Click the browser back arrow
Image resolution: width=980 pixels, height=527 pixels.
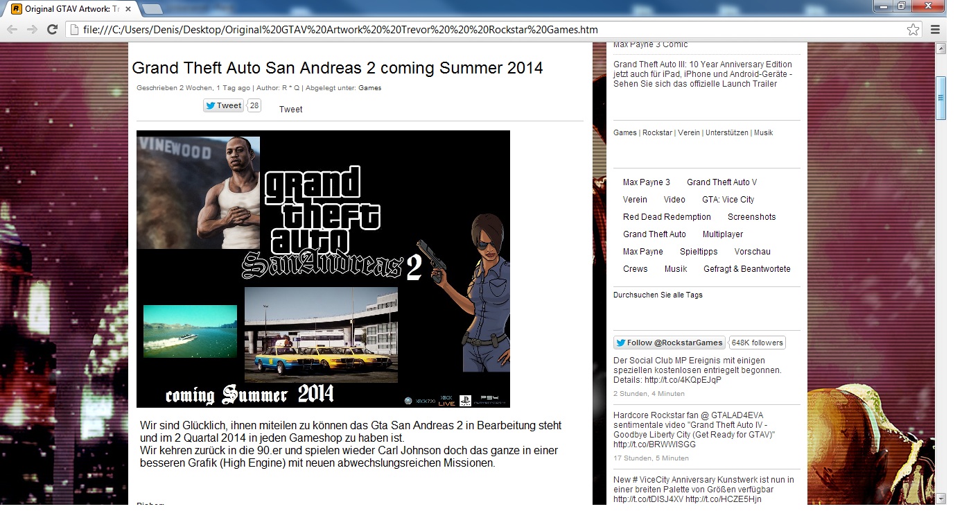(x=12, y=30)
